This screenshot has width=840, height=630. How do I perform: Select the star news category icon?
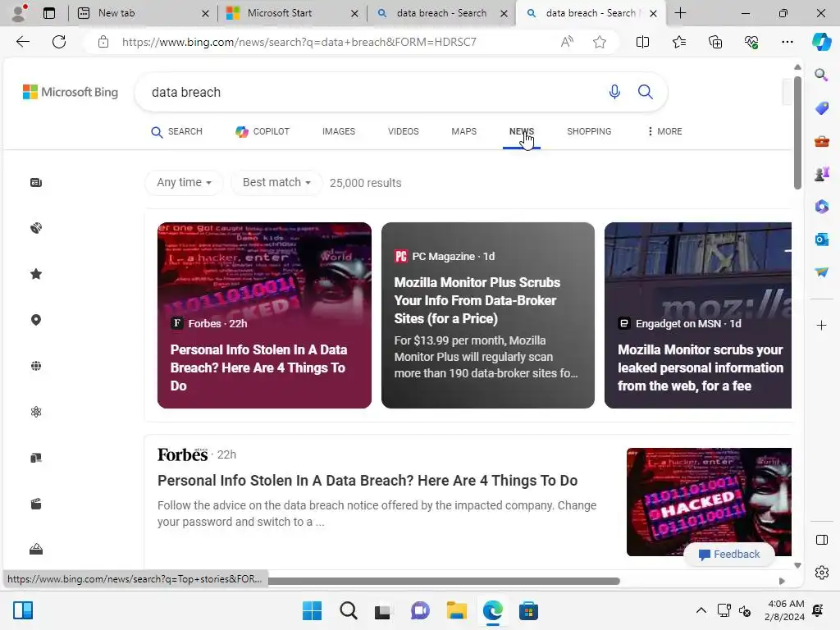coord(36,274)
